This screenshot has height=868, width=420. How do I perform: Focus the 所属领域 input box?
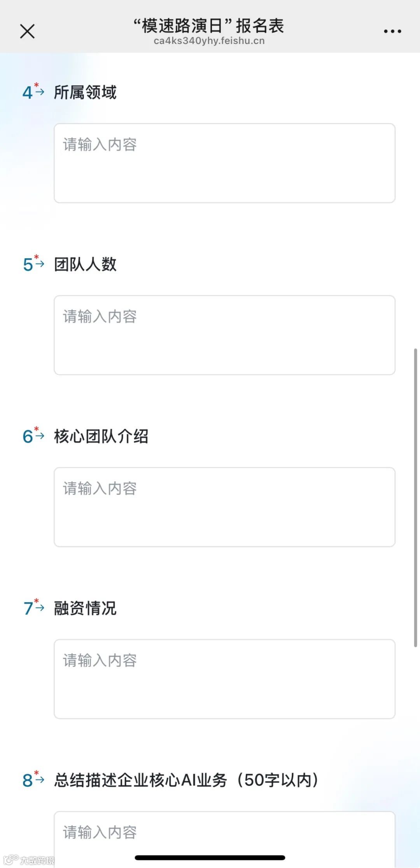pyautogui.click(x=224, y=163)
